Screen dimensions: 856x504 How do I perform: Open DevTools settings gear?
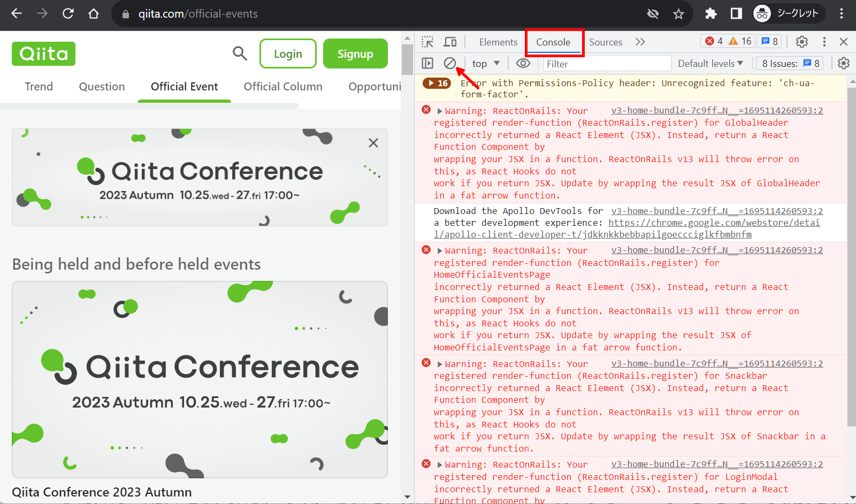(801, 42)
